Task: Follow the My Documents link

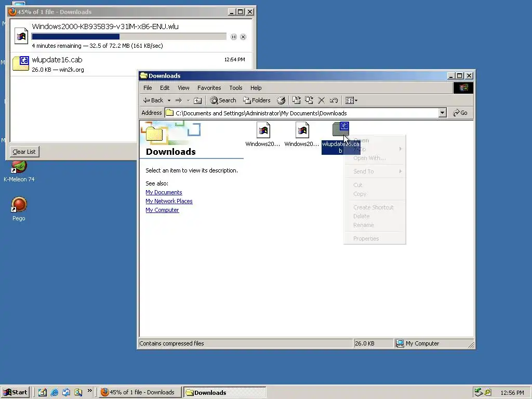Action: 164,192
